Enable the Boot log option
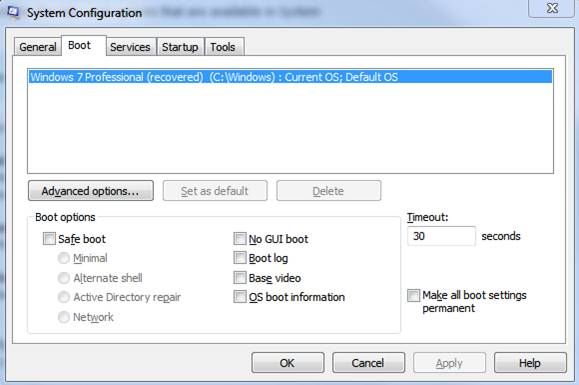 coord(240,258)
